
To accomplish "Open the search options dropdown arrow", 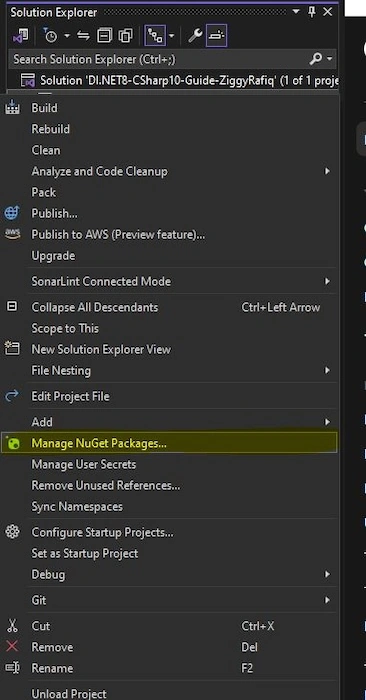I will [x=329, y=59].
